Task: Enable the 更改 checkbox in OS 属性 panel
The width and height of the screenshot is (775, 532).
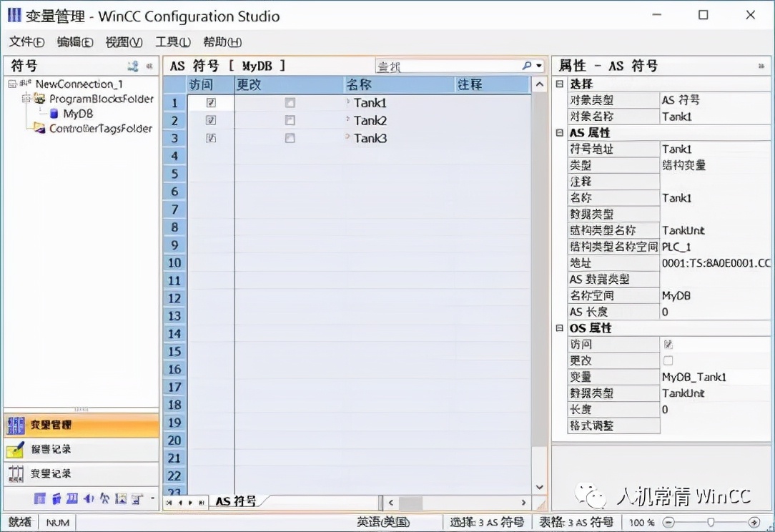Action: [666, 360]
